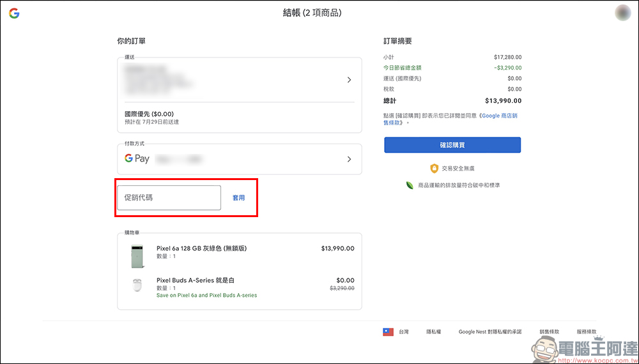Image resolution: width=639 pixels, height=364 pixels.
Task: Select the 台灣 region link
Action: tap(404, 332)
